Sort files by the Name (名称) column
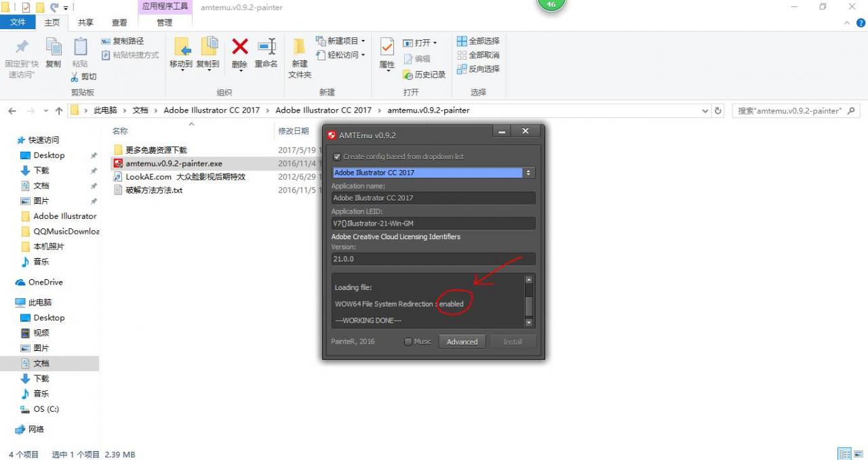The image size is (868, 460). point(120,131)
